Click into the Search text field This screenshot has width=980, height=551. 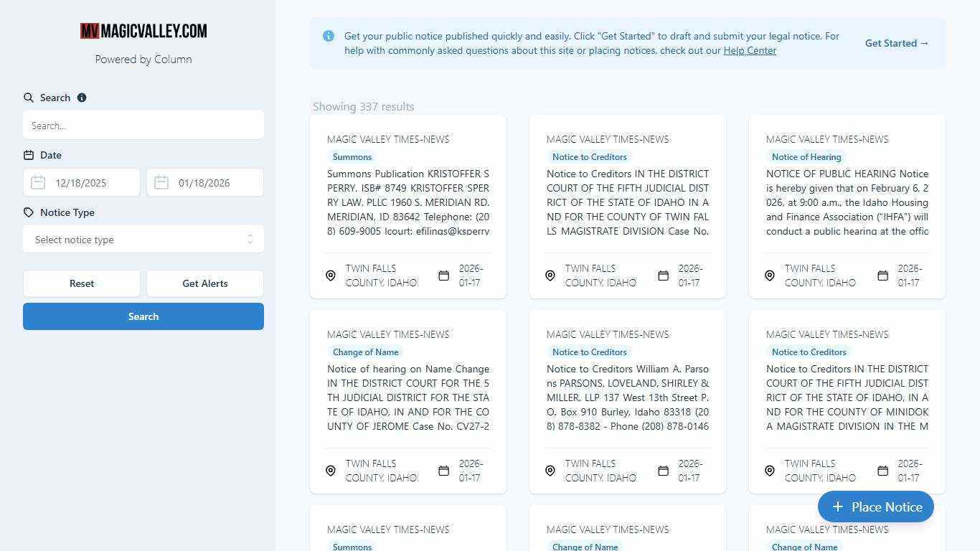coord(143,126)
